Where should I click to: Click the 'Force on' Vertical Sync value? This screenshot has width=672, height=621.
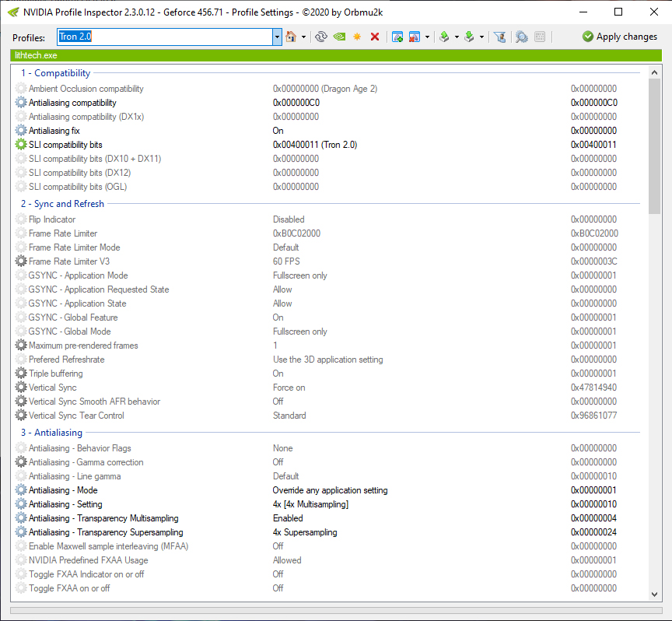tap(289, 388)
